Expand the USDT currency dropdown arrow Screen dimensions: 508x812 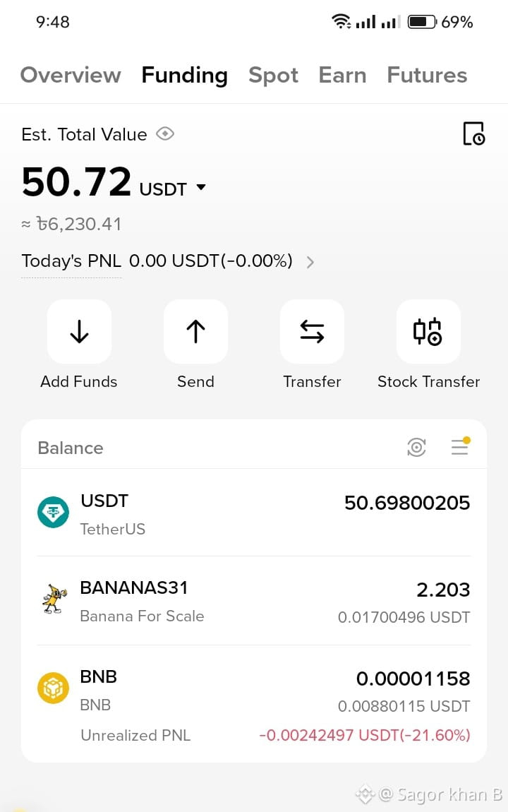coord(201,187)
